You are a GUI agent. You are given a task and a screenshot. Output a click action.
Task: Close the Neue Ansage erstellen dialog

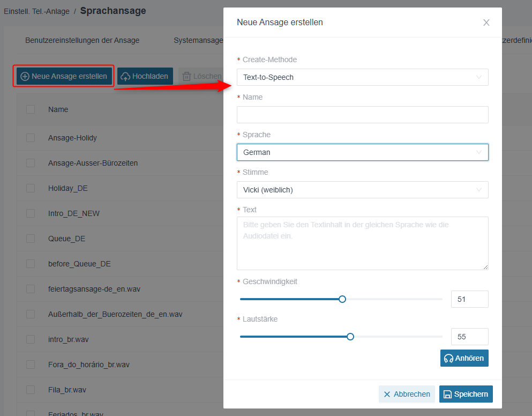point(486,23)
